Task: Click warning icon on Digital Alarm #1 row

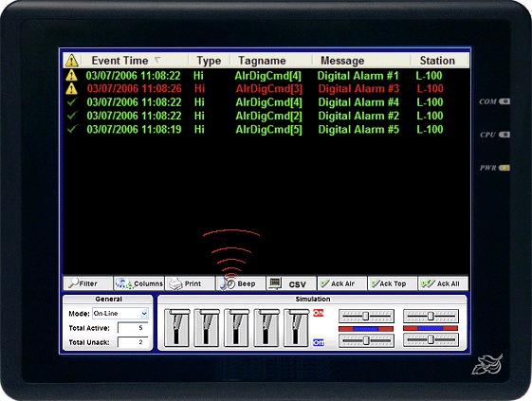Action: [x=71, y=75]
